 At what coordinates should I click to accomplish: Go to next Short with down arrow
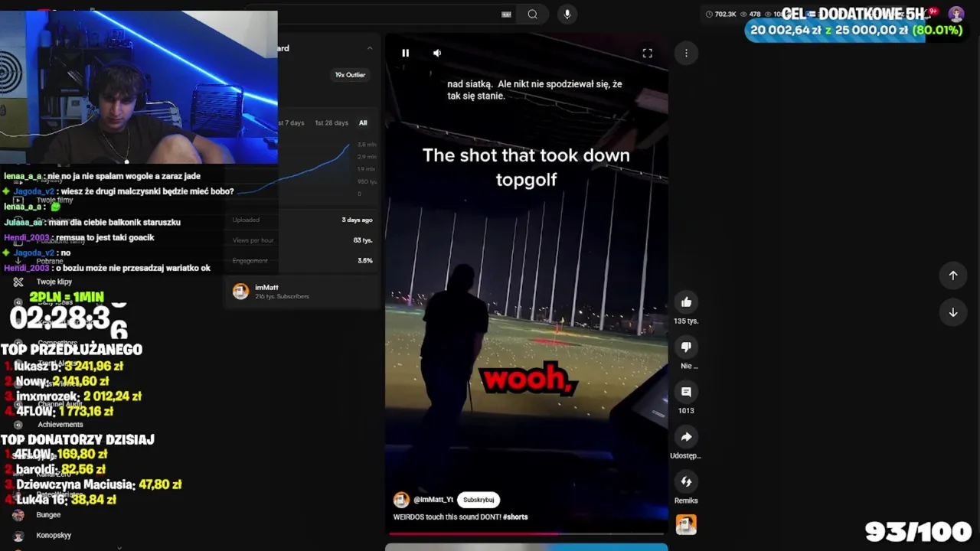(953, 312)
